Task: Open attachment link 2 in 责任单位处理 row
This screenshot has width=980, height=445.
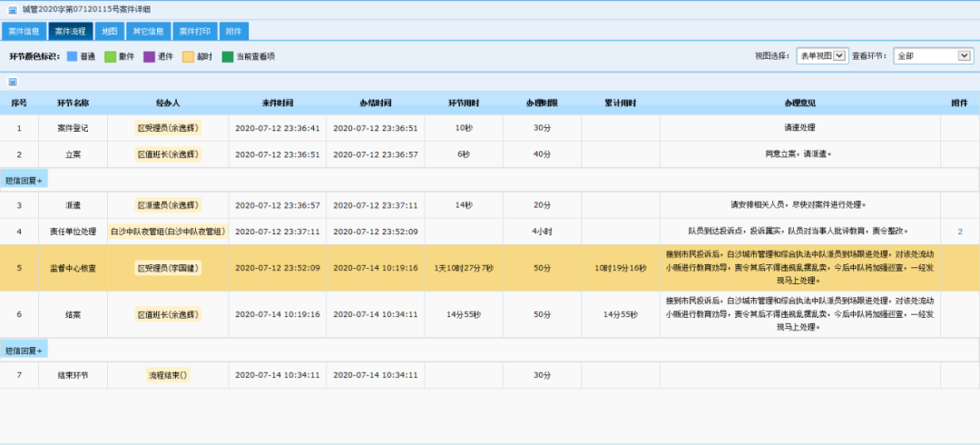Action: [x=960, y=232]
